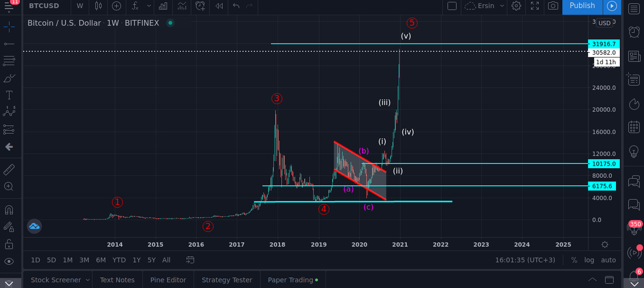Toggle the log scale mode

589,260
